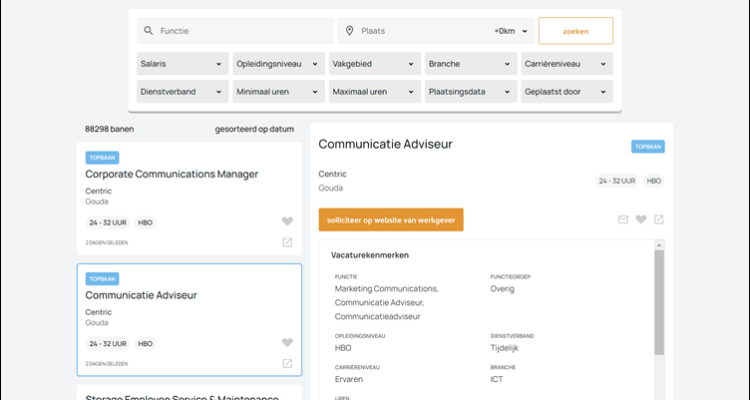Click the location pin icon in Plaats field

(x=350, y=31)
